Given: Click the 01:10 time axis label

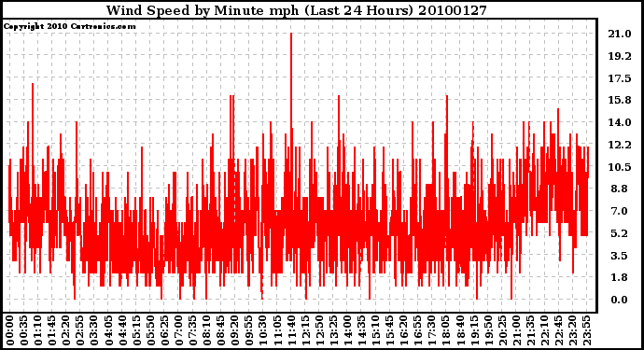Looking at the screenshot, I should (37, 331).
